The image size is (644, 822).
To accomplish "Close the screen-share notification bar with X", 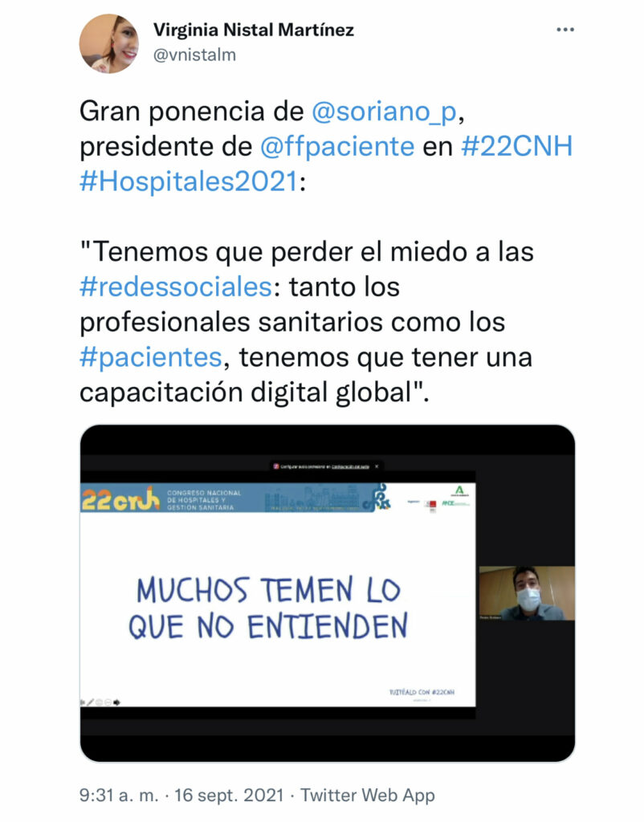I will (x=376, y=466).
